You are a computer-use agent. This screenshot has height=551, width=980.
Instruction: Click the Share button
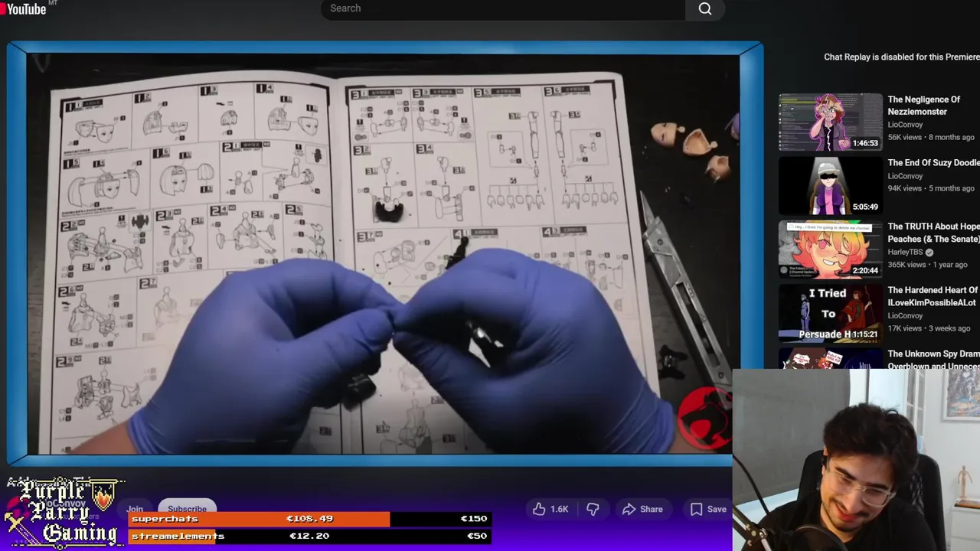click(x=642, y=509)
